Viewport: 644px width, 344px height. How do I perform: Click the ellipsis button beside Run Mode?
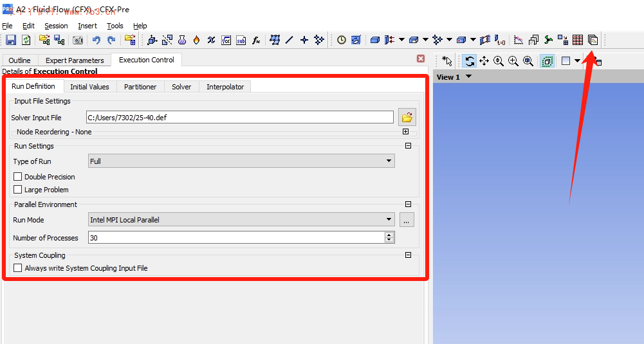[406, 220]
